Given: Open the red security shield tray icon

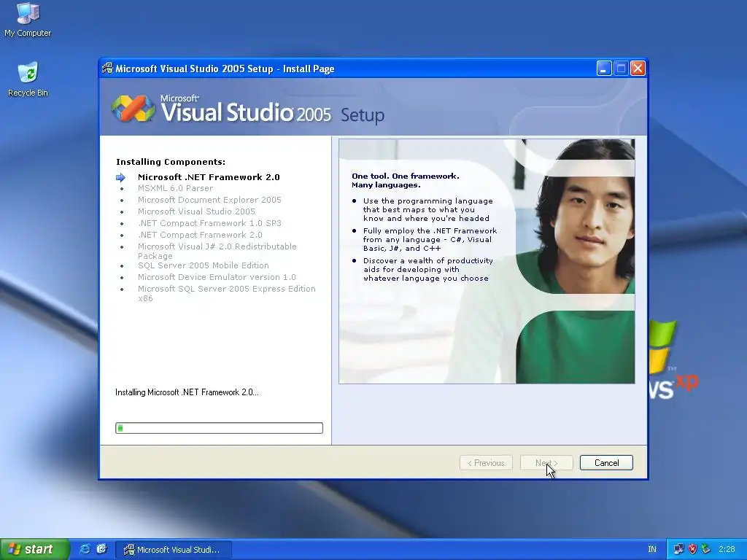Looking at the screenshot, I should tap(692, 549).
